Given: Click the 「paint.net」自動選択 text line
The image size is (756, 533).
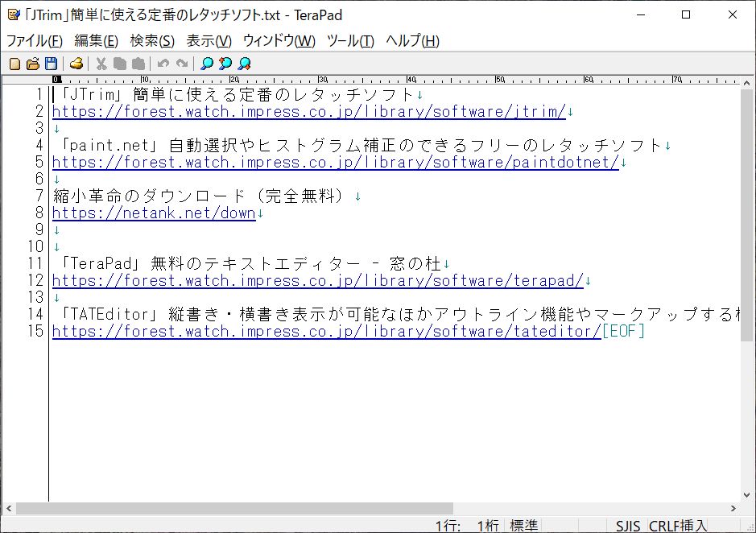Looking at the screenshot, I should point(358,145).
